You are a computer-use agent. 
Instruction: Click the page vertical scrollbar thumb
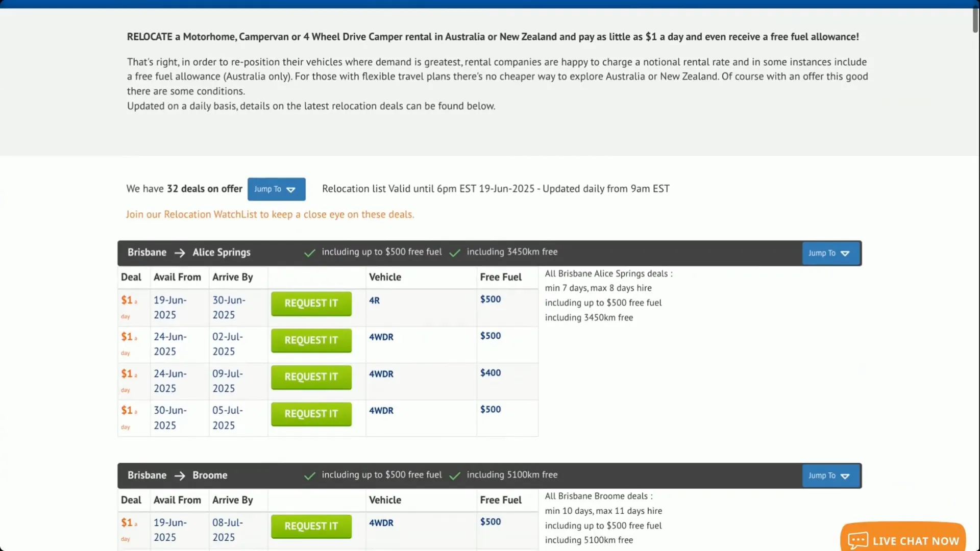pos(975,18)
